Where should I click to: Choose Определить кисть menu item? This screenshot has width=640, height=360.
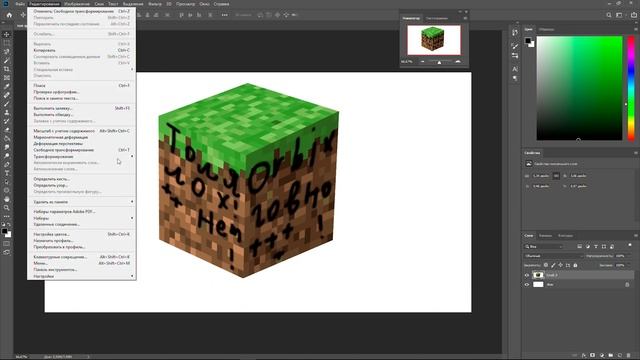82,179
